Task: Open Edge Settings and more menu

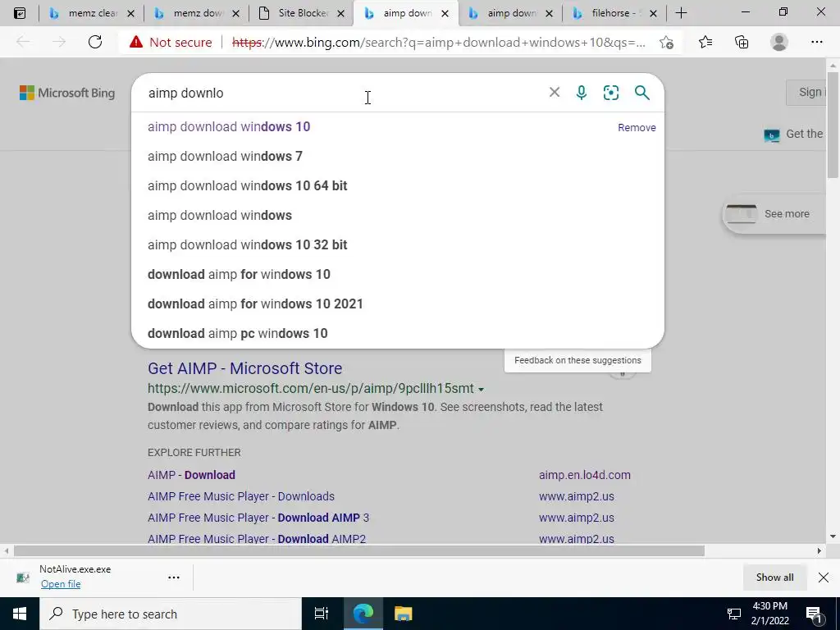Action: pyautogui.click(x=816, y=43)
